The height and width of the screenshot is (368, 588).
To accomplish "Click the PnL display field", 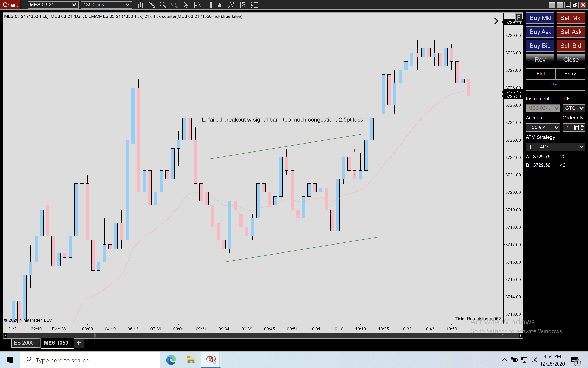I will pos(556,85).
